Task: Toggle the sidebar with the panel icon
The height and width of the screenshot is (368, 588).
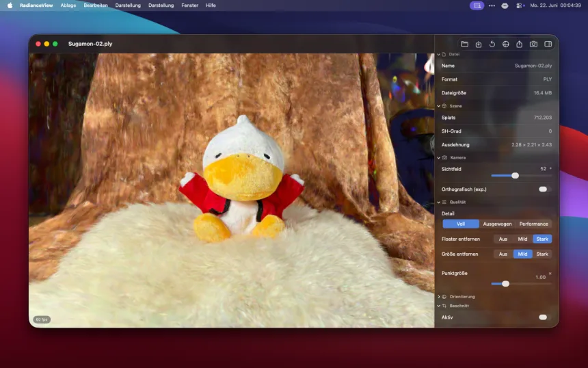Action: point(548,44)
